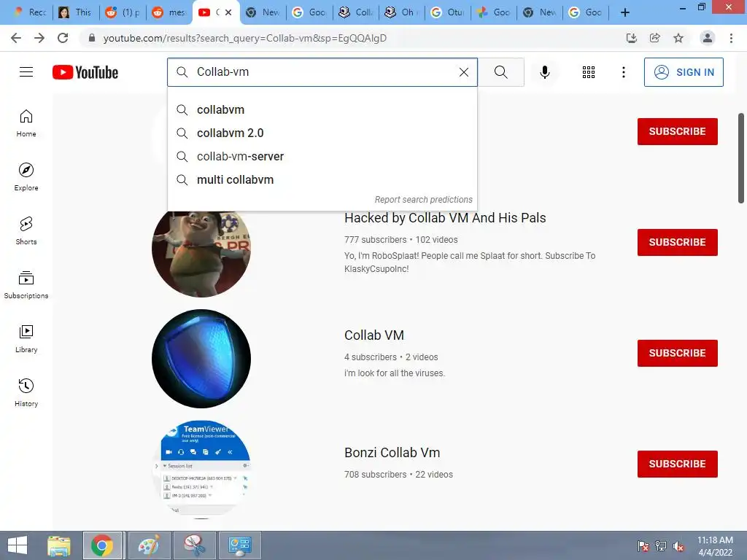Open History in the sidebar
This screenshot has height=560, width=747.
(x=26, y=393)
